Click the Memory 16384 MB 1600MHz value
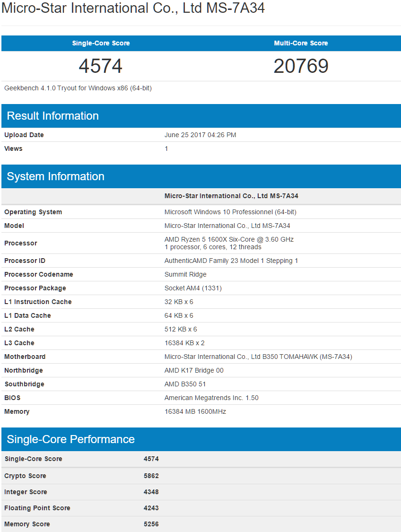Image resolution: width=401 pixels, height=532 pixels. click(x=195, y=411)
